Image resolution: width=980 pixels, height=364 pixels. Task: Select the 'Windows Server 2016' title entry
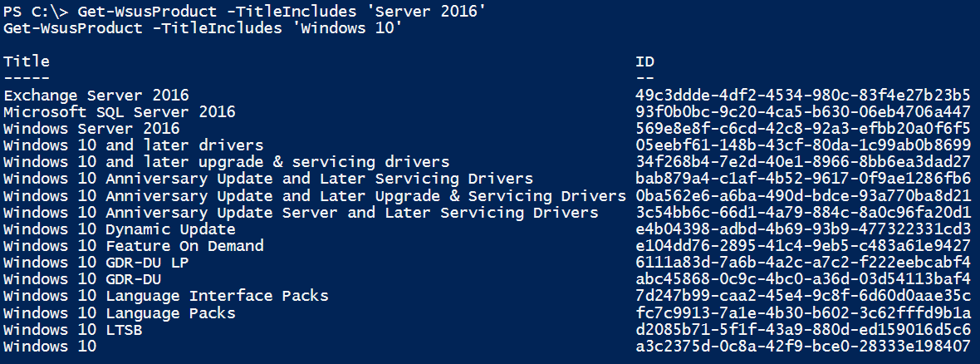[91, 128]
